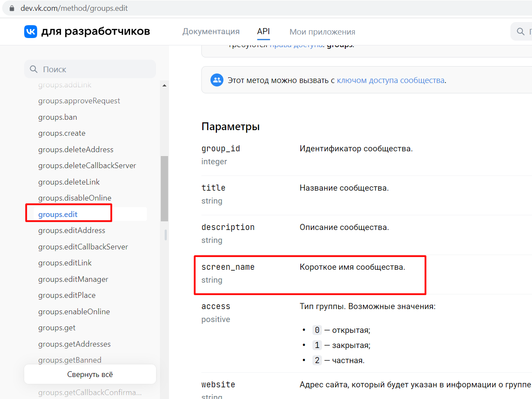Click the community users icon in notice
Viewport: 532px width, 399px height.
(x=217, y=80)
